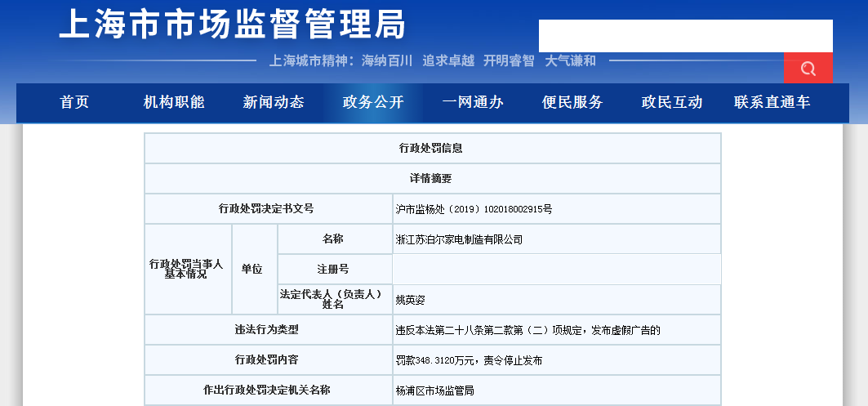Click the red search magnifier button
Viewport: 868px width, 406px height.
808,68
